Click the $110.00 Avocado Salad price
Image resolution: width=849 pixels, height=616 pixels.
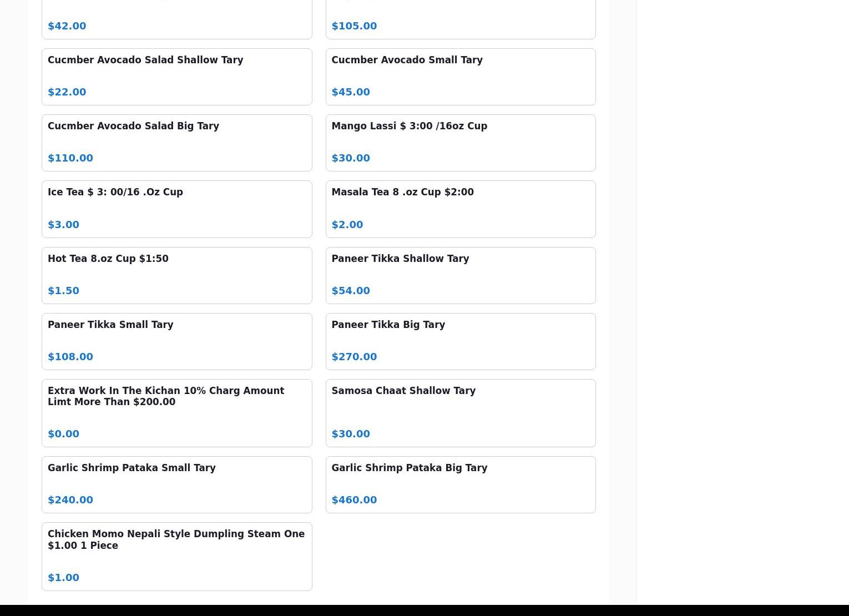[70, 158]
